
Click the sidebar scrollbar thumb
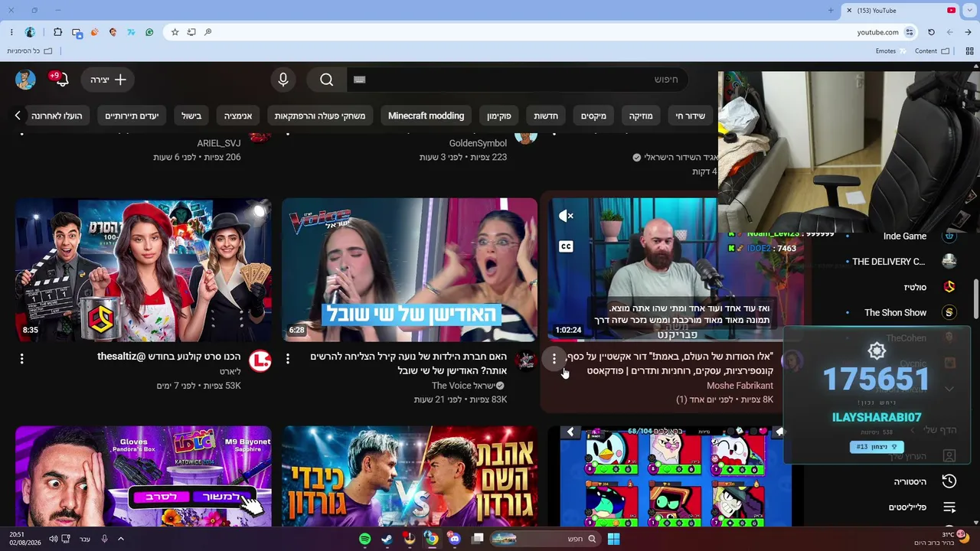point(976,298)
